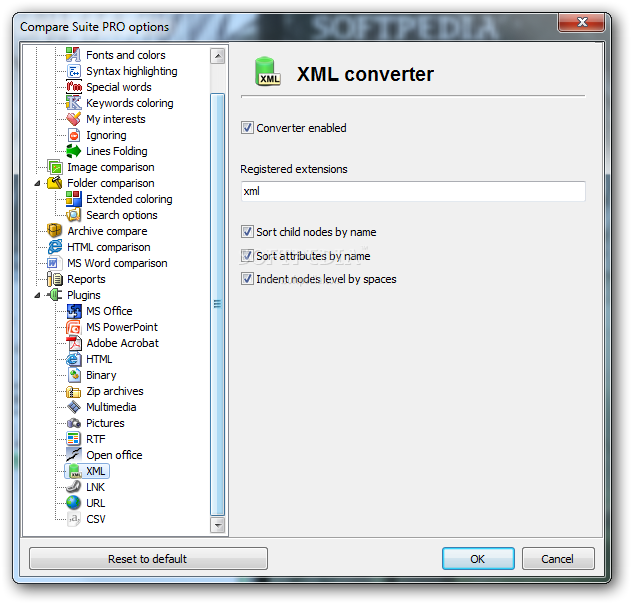The height and width of the screenshot is (604, 632).
Task: Click the LNK shortcut icon
Action: click(73, 487)
